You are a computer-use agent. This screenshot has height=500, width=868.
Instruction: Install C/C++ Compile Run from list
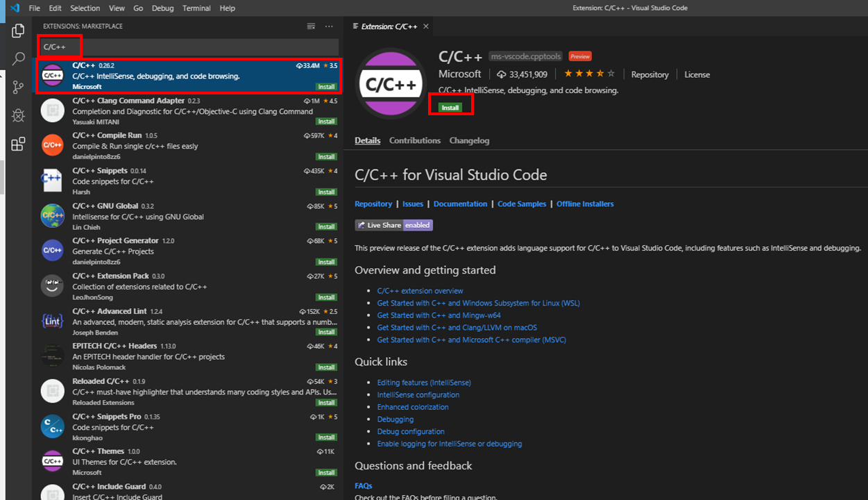(x=326, y=157)
